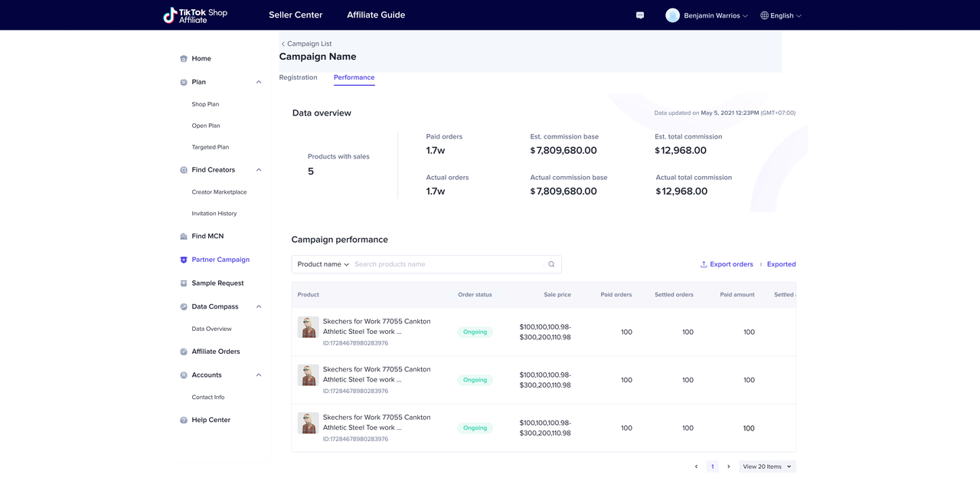The image size is (980, 491).
Task: Open the View 20 Items dropdown
Action: pos(767,466)
